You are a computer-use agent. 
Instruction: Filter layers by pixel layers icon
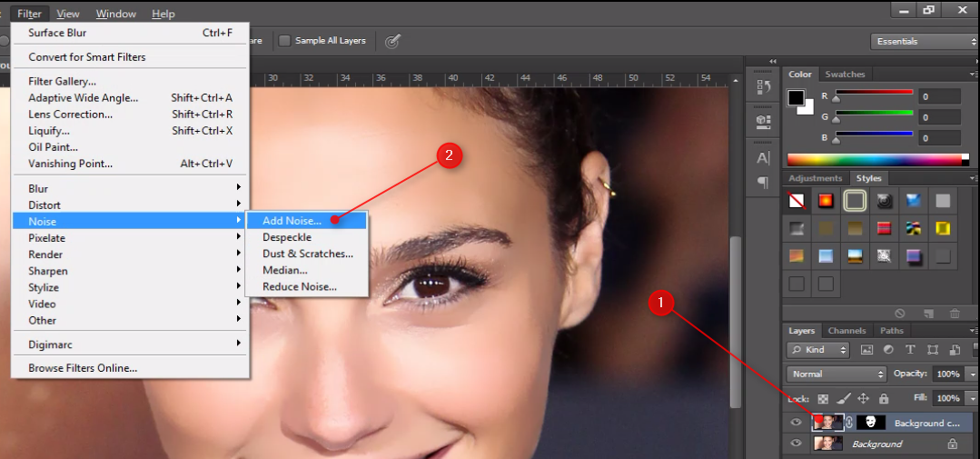point(866,350)
